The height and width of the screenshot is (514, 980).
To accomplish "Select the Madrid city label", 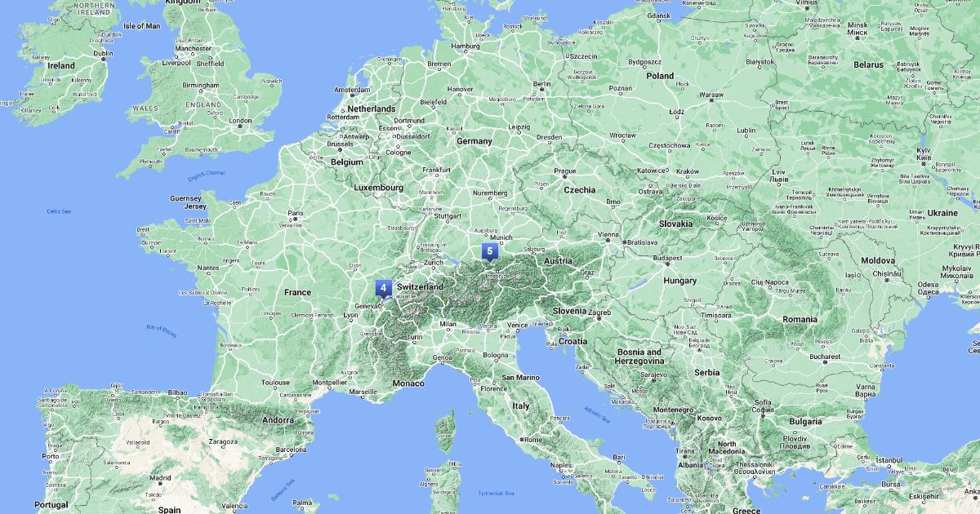I will coord(160,478).
